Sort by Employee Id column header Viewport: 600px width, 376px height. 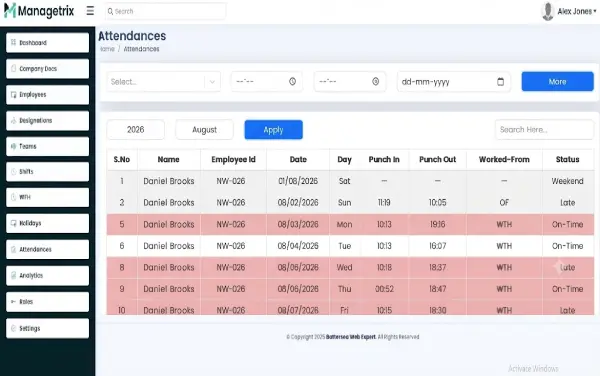(x=233, y=160)
